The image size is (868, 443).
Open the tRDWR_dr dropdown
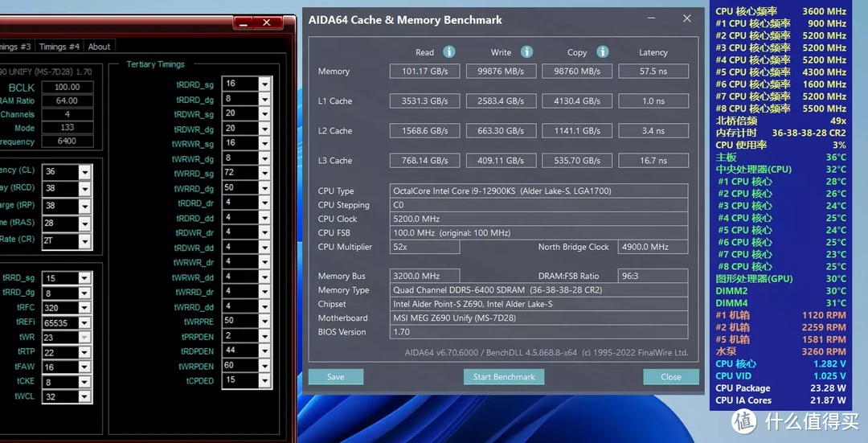point(264,232)
